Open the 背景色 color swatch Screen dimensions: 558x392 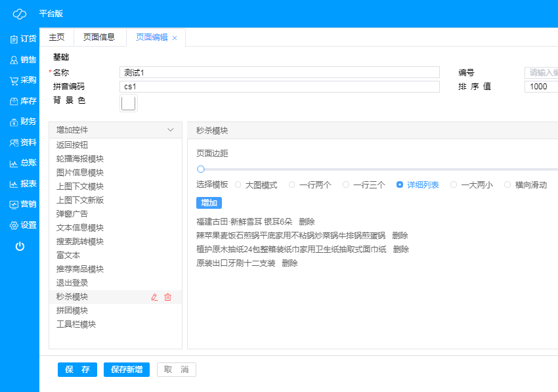pyautogui.click(x=129, y=103)
